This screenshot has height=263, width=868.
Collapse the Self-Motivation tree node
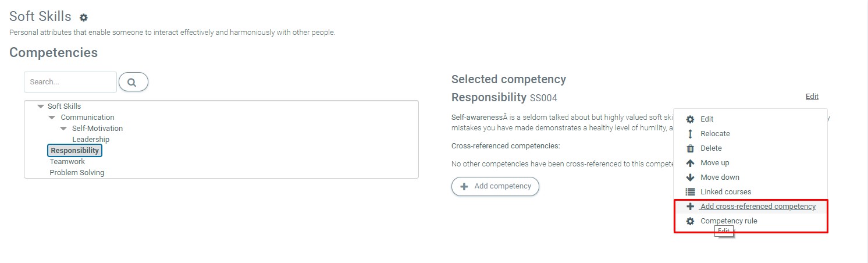(x=63, y=129)
